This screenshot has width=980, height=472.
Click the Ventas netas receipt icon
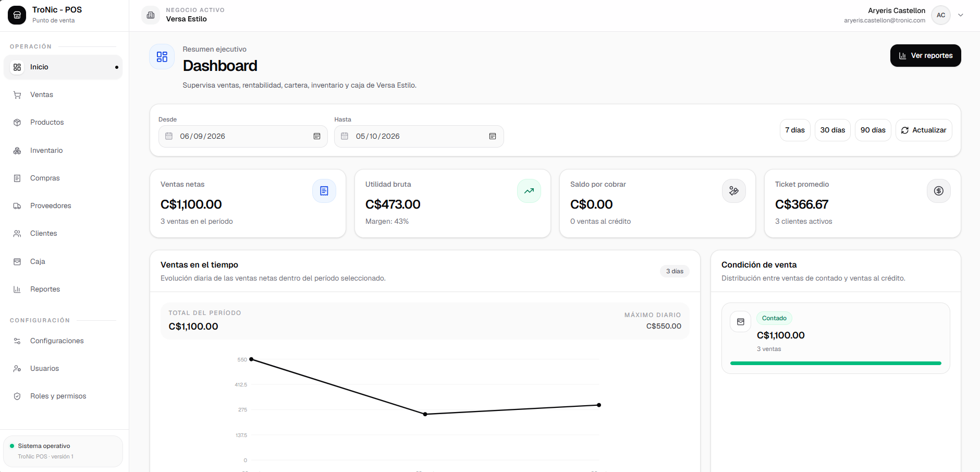tap(324, 191)
